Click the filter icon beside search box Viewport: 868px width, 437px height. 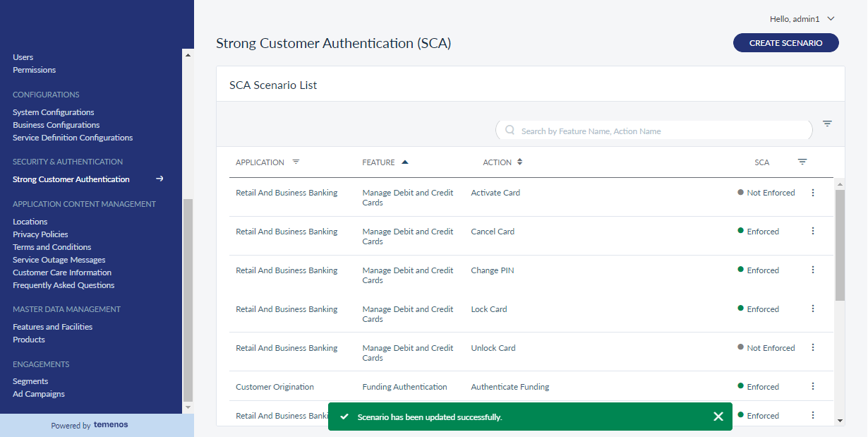(827, 124)
